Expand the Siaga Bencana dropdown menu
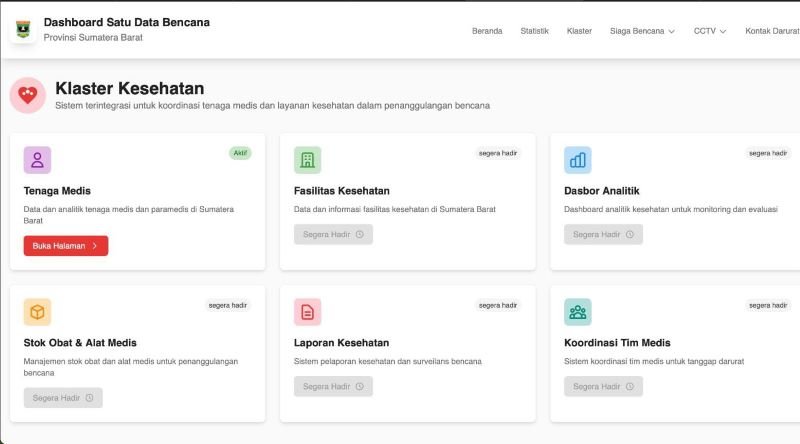 click(x=642, y=31)
